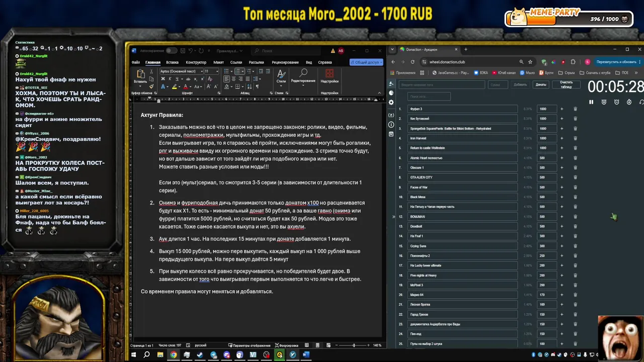Open the font size dropdown showing 11
Viewport: 644px width, 362px height.
pyautogui.click(x=217, y=71)
